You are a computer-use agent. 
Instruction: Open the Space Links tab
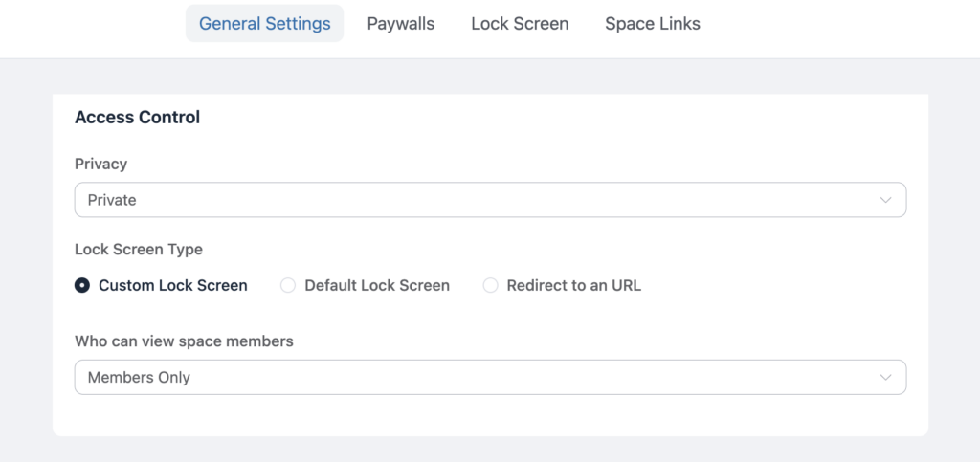(x=653, y=24)
